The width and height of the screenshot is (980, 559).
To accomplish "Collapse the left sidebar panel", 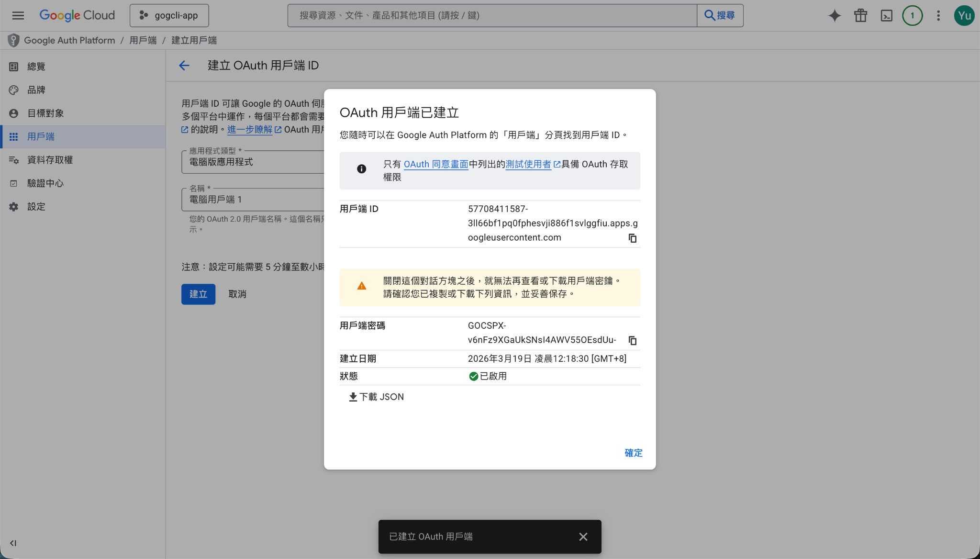I will pos(13,543).
